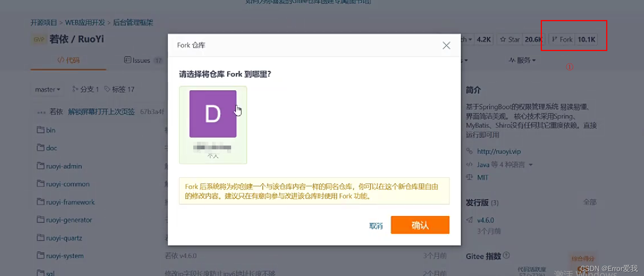Expand the Java 等 4 种语言 dropdown
The height and width of the screenshot is (276, 644).
[505, 165]
